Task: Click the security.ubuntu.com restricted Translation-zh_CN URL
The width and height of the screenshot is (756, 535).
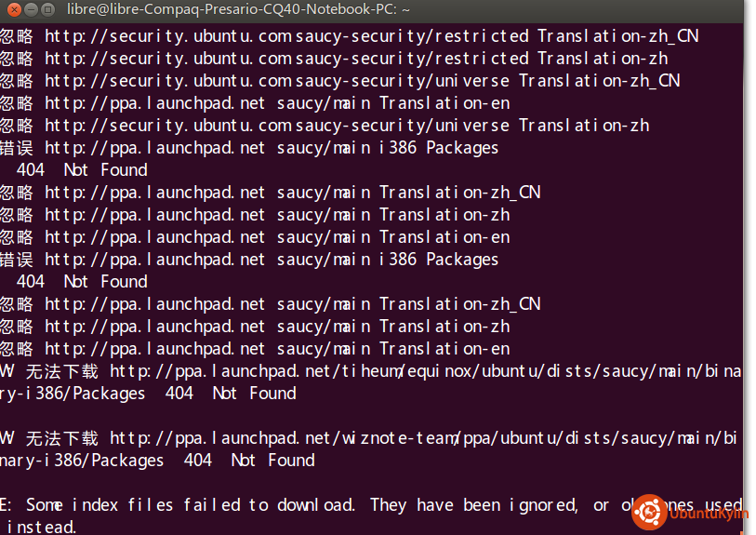Action: point(372,36)
